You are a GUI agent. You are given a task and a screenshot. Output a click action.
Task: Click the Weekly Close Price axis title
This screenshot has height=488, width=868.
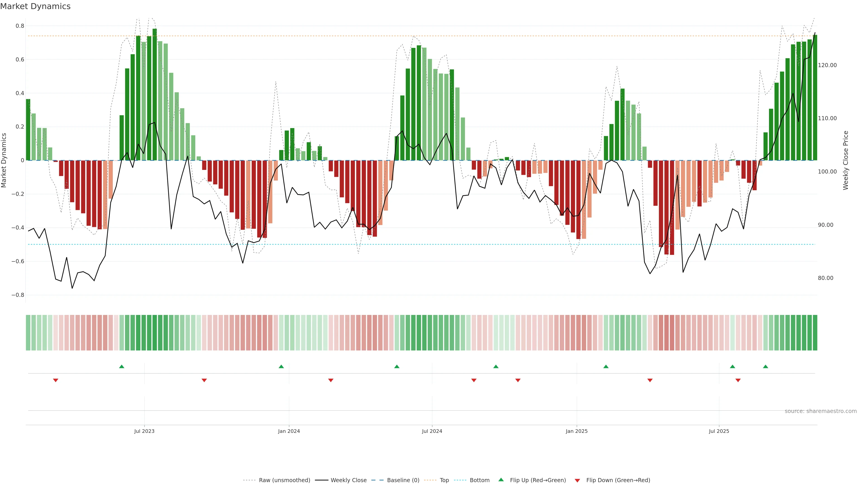pyautogui.click(x=846, y=160)
